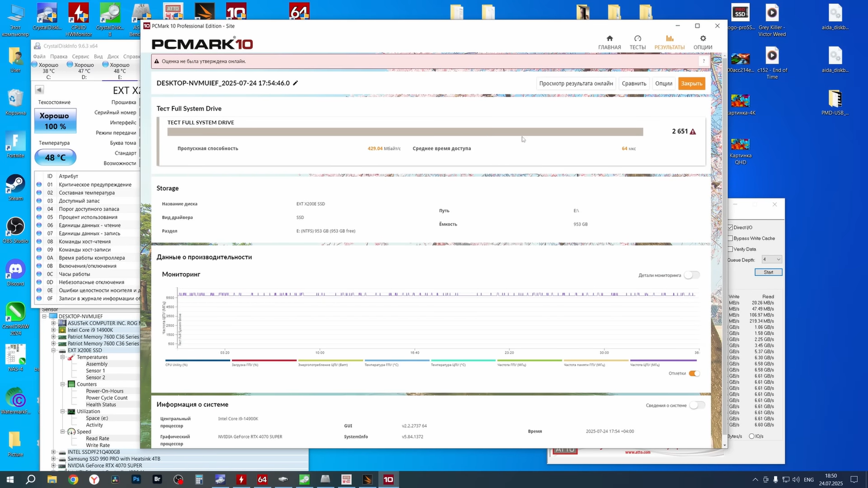Click the help question mark in the warning banner
The image size is (868, 488).
point(704,61)
